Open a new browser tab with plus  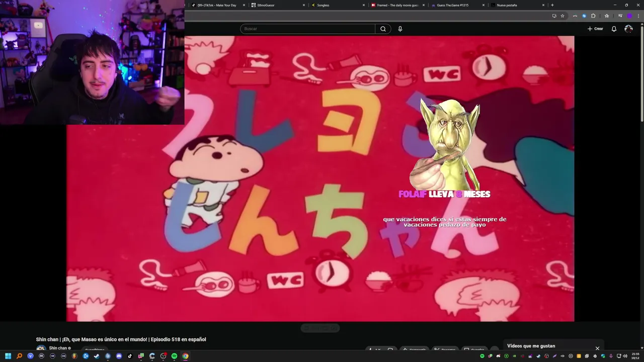(x=552, y=5)
